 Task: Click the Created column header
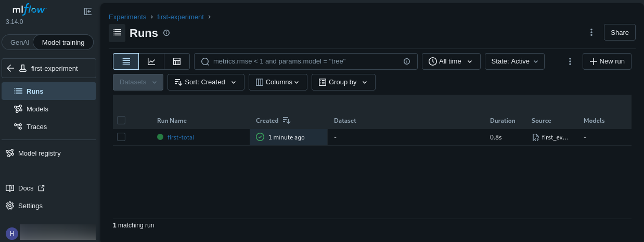(x=267, y=120)
